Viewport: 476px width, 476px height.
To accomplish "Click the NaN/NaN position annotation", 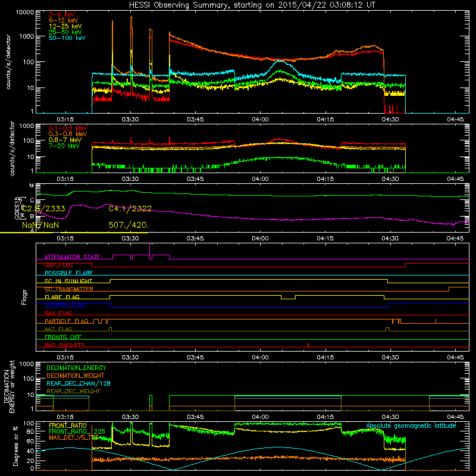I will click(40, 225).
